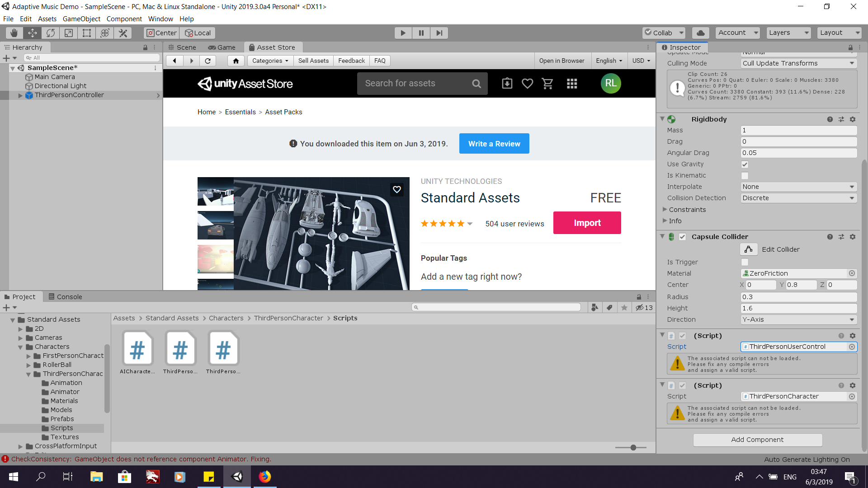Viewport: 868px width, 488px height.
Task: Click Edit Collider icon button
Action: 749,249
